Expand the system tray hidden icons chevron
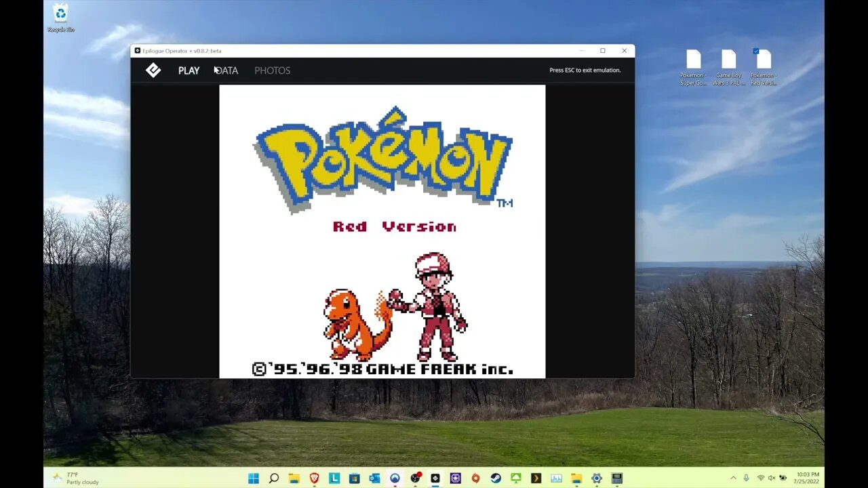The image size is (868, 488). pyautogui.click(x=733, y=479)
